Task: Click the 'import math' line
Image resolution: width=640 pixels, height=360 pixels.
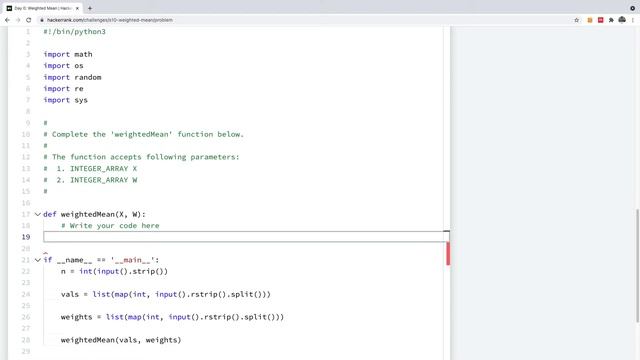Action: 68,54
